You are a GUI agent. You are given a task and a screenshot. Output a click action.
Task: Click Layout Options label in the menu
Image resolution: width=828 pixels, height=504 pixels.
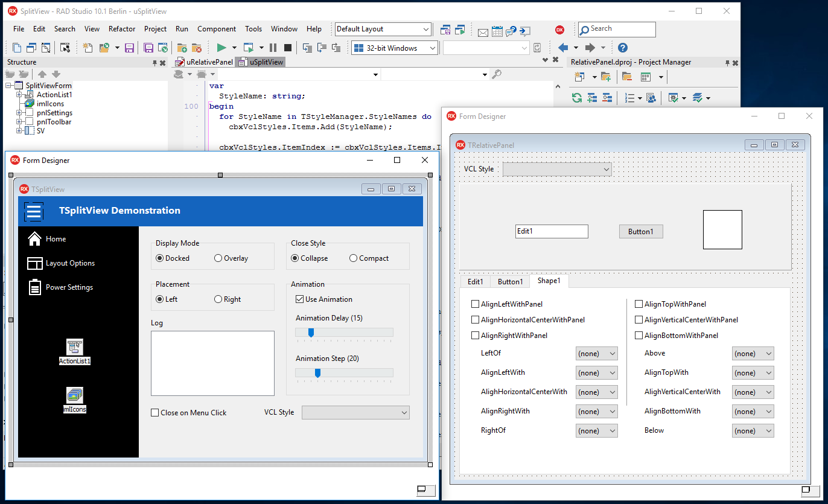click(x=70, y=263)
